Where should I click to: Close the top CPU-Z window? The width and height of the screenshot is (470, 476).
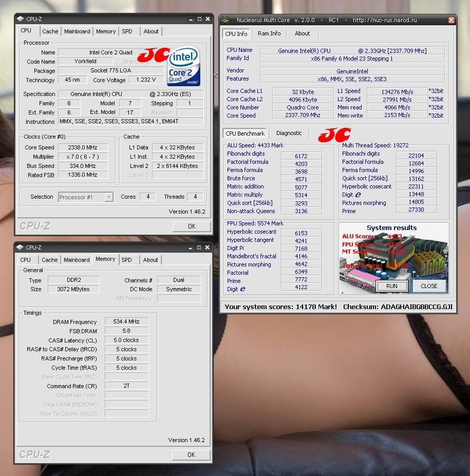(x=208, y=19)
